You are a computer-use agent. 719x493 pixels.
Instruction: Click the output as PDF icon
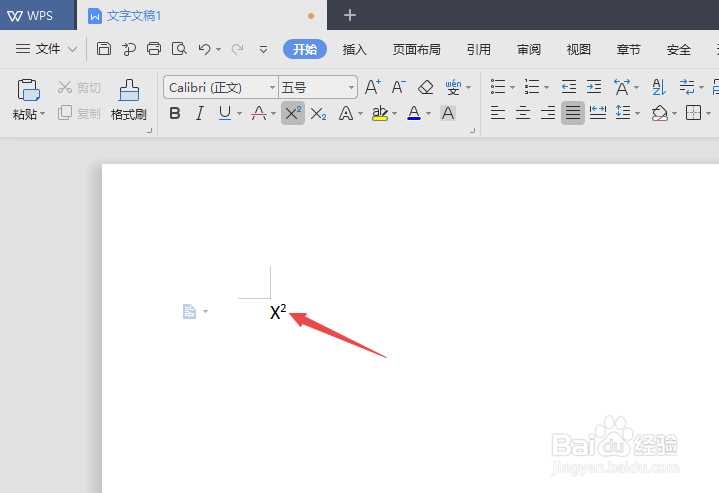click(129, 48)
